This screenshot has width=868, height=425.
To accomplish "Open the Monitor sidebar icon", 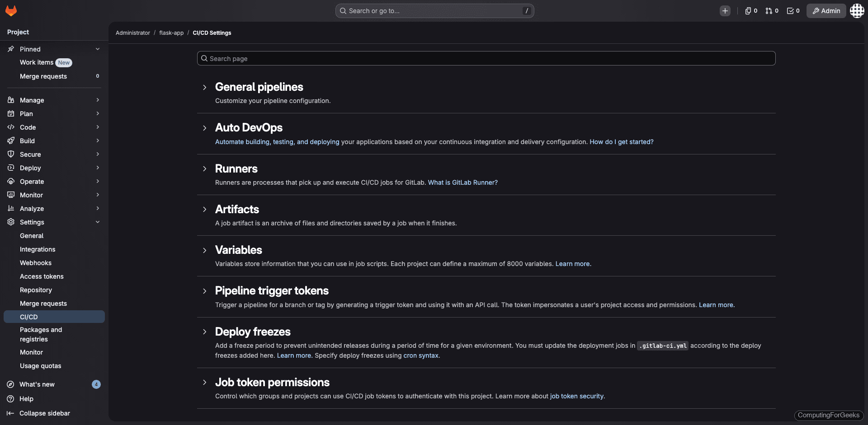I will pos(11,195).
